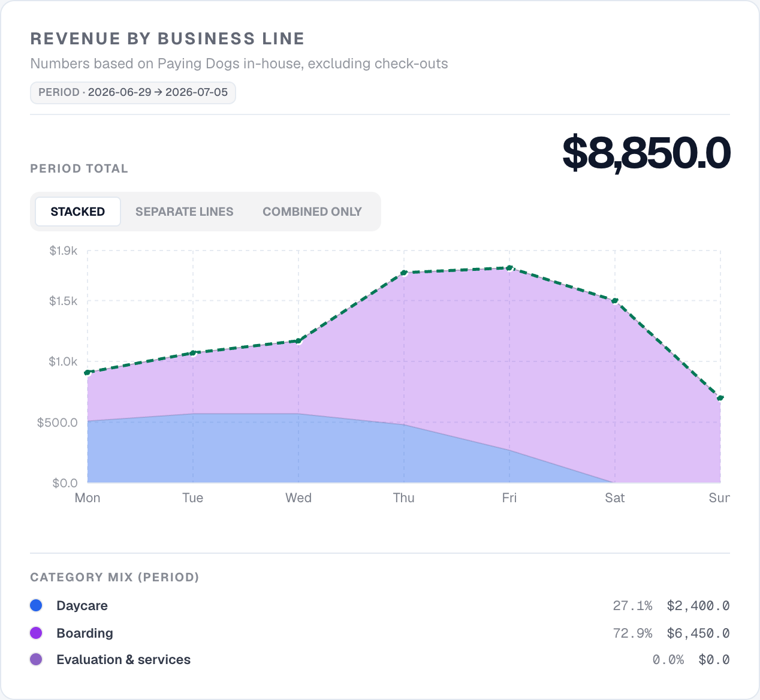This screenshot has height=700, width=760.
Task: Click the $1.5k y-axis label
Action: 64,301
